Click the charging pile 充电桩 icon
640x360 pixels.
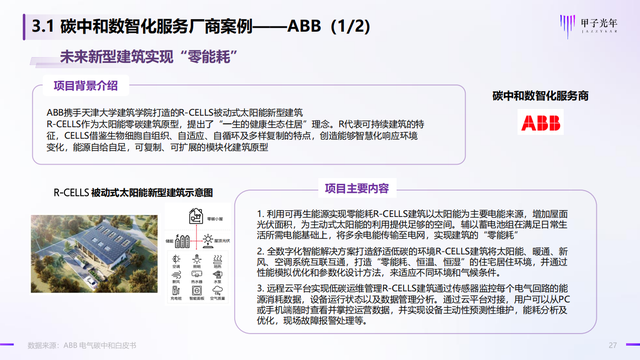pos(176,290)
